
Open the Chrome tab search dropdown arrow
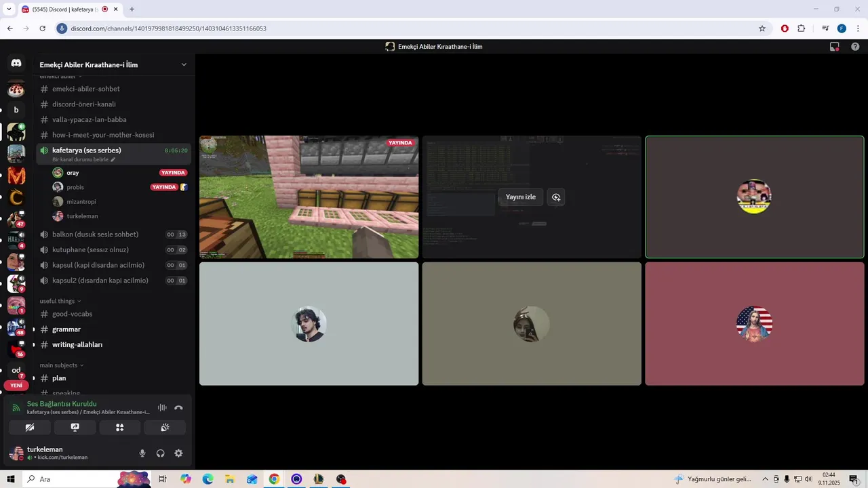[9, 9]
